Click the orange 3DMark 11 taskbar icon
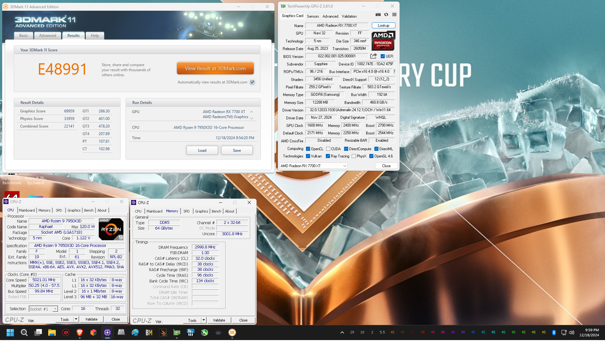The width and height of the screenshot is (605, 364). (232, 333)
